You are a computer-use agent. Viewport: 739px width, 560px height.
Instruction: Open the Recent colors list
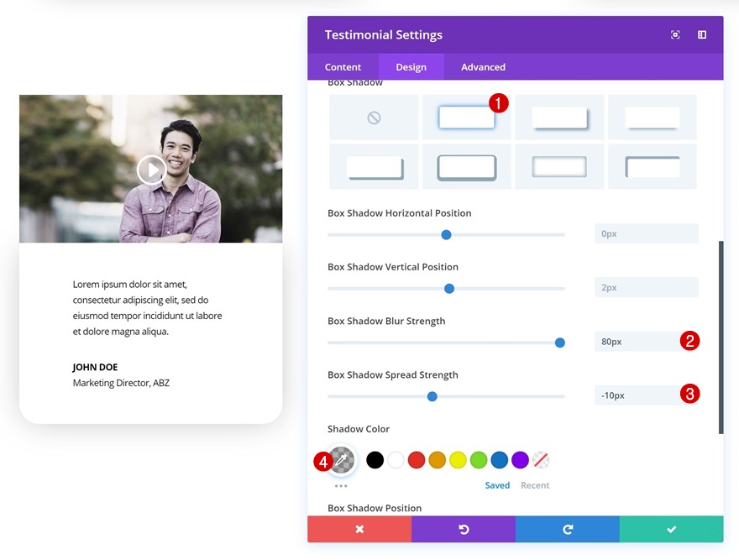tap(535, 485)
